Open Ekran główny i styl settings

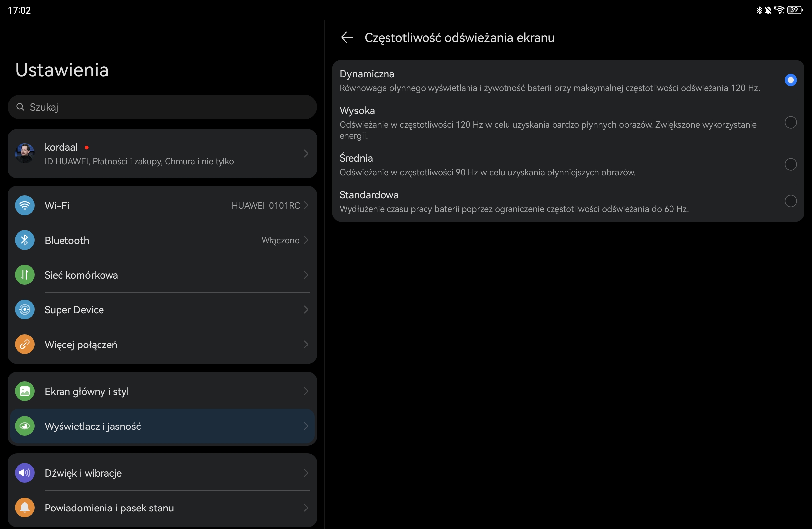pyautogui.click(x=87, y=392)
